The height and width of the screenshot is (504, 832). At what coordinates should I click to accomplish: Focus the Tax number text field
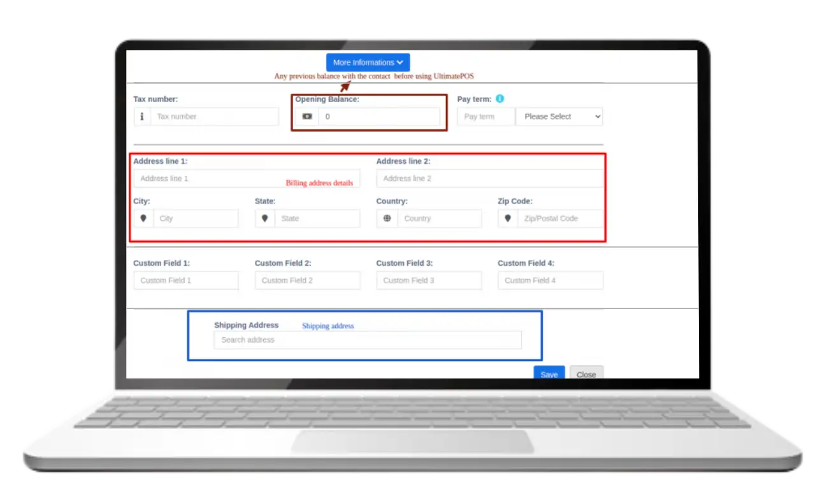point(215,117)
